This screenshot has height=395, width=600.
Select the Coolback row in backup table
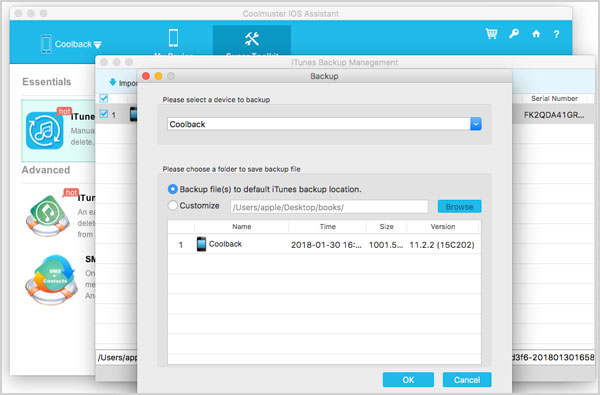(324, 244)
